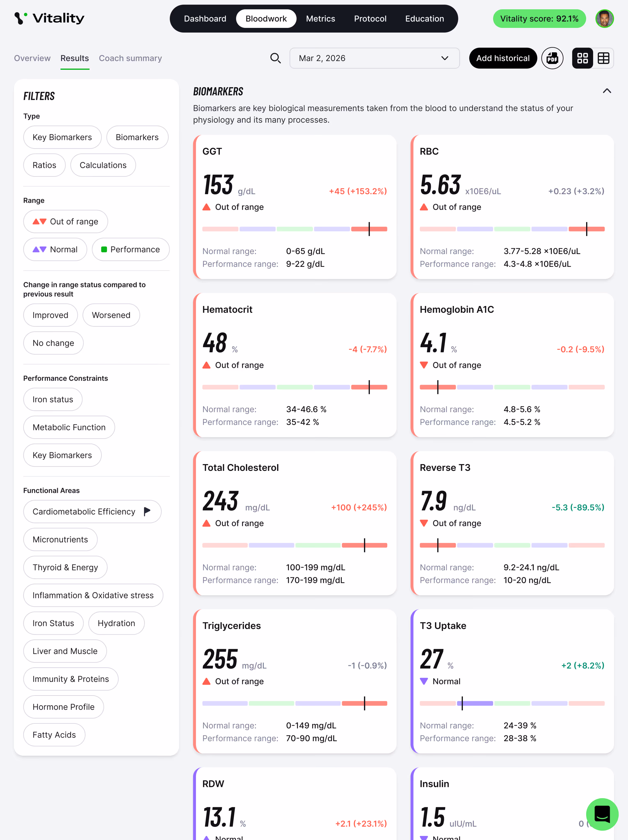Collapse the Biomarkers section chevron
Viewport: 628px width, 840px height.
tap(607, 91)
